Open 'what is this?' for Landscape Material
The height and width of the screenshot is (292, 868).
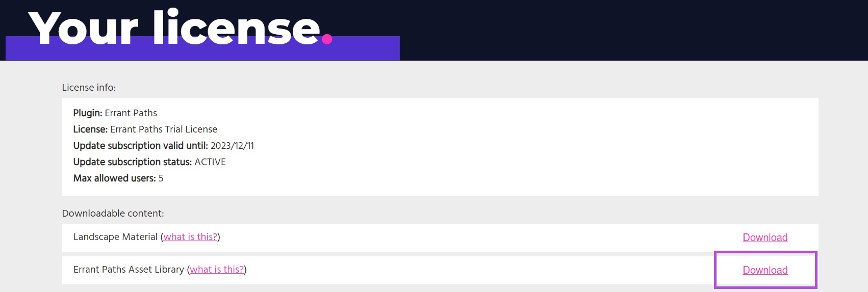coord(190,237)
